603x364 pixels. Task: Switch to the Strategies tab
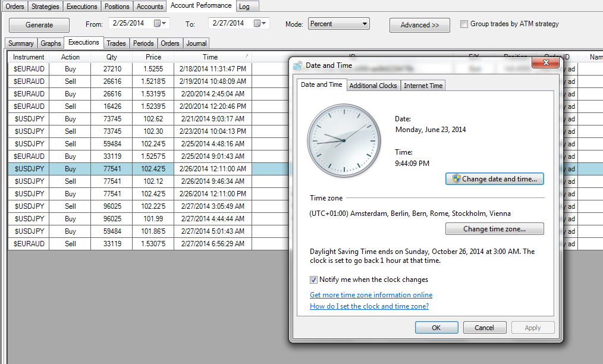(45, 7)
